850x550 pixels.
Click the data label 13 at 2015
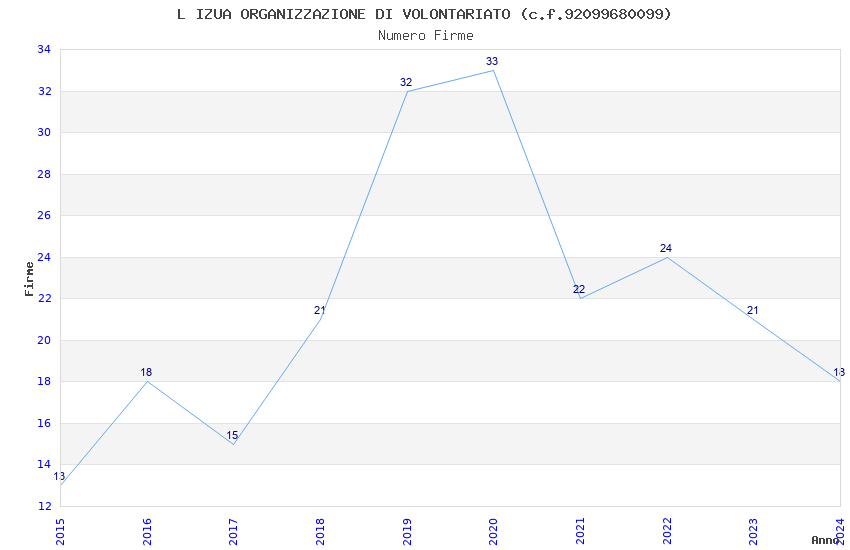pyautogui.click(x=59, y=476)
